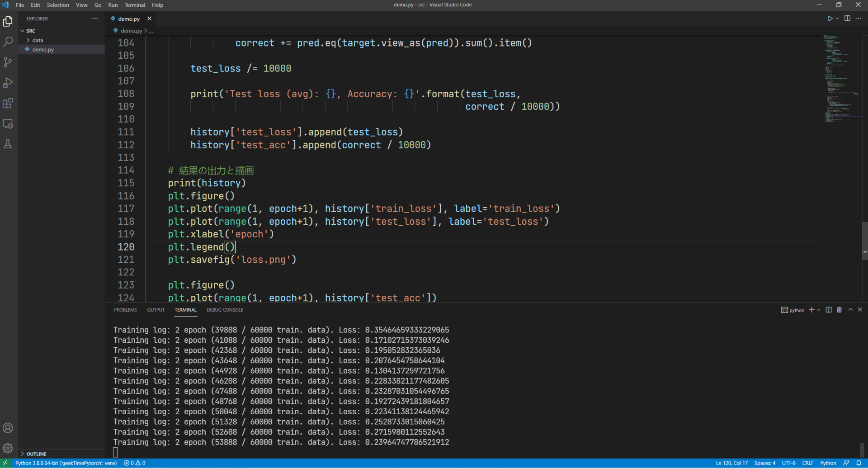Open the Remote Explorer view
Viewport: 868px width, 469px height.
(8, 124)
